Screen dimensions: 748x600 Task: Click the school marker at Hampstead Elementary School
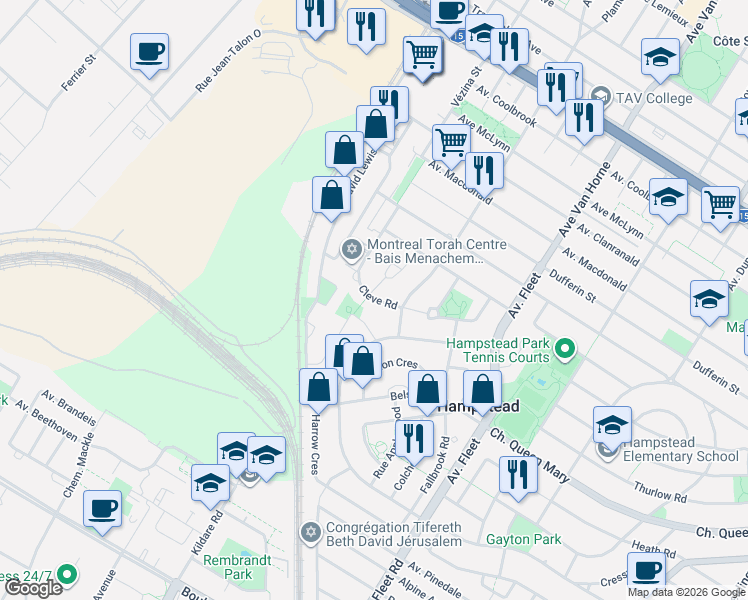point(613,428)
